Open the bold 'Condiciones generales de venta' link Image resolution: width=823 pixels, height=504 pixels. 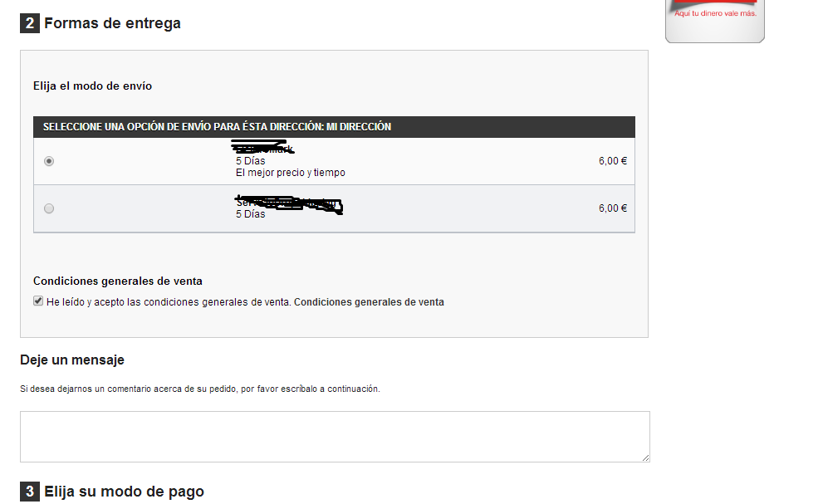(369, 302)
